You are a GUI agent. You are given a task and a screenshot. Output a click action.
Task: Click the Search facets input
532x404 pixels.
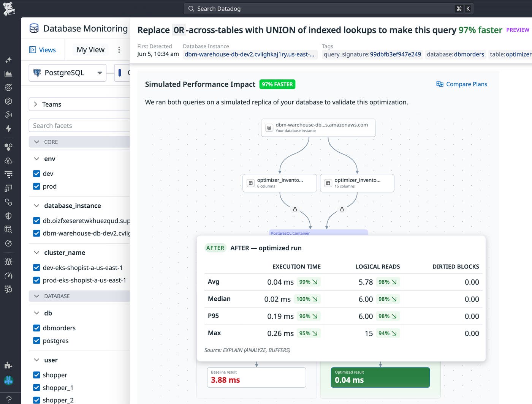pyautogui.click(x=79, y=126)
